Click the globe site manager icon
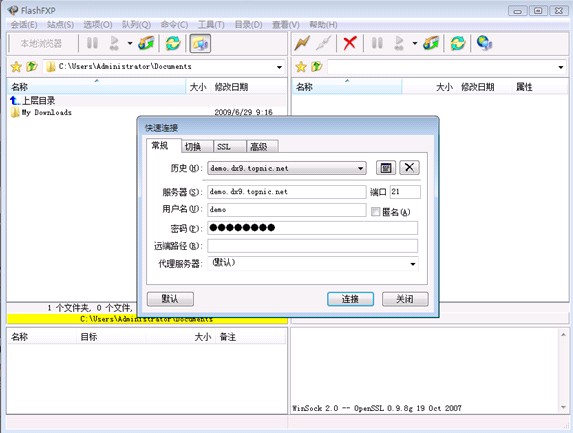Image resolution: width=573 pixels, height=433 pixels. pos(485,43)
